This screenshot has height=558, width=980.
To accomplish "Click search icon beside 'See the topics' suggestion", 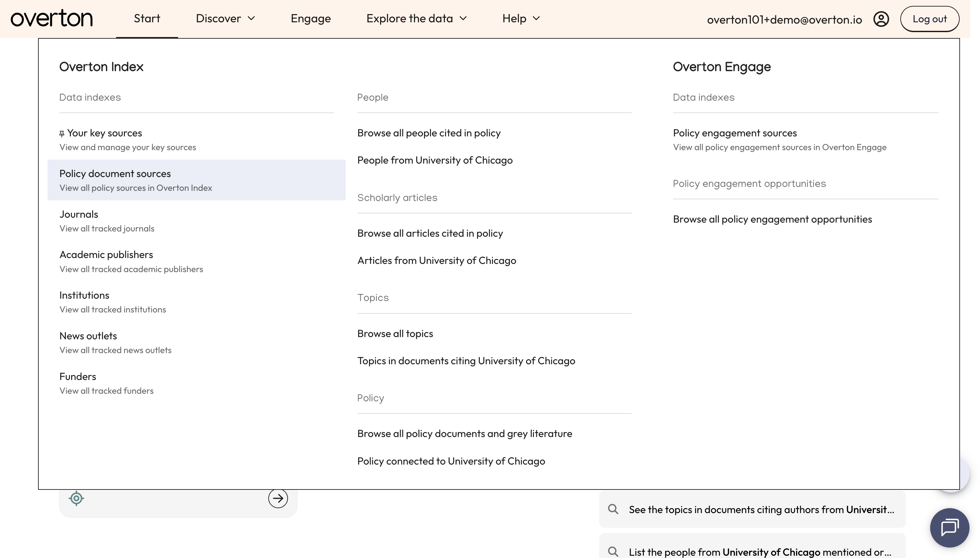I will [x=613, y=509].
